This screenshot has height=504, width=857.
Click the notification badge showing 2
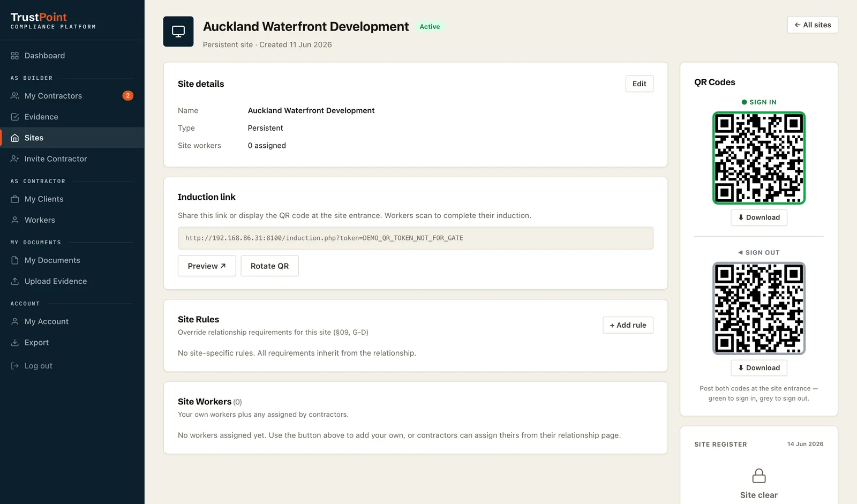pyautogui.click(x=127, y=95)
